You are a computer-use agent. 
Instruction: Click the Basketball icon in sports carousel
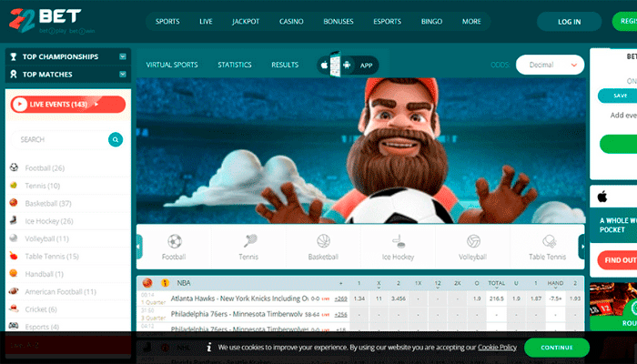pyautogui.click(x=323, y=241)
